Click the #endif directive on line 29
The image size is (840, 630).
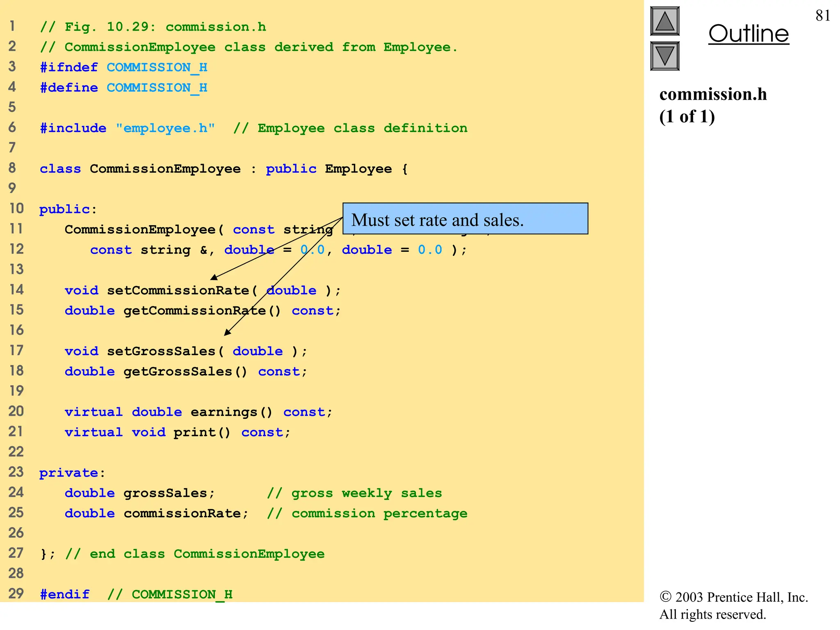click(x=65, y=594)
